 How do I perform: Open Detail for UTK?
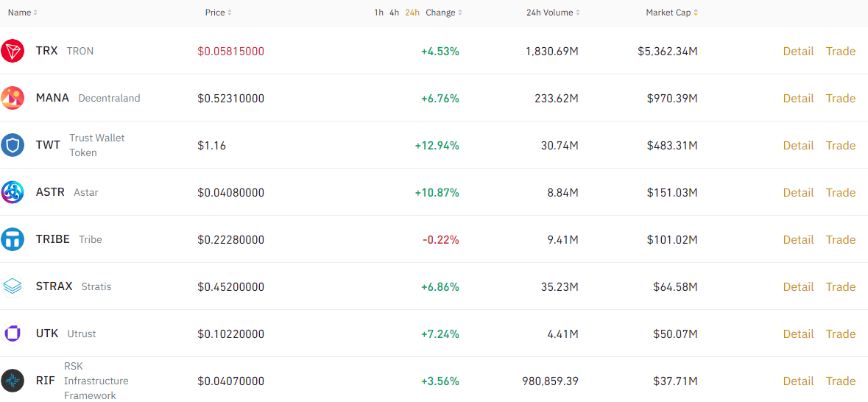[x=798, y=334]
